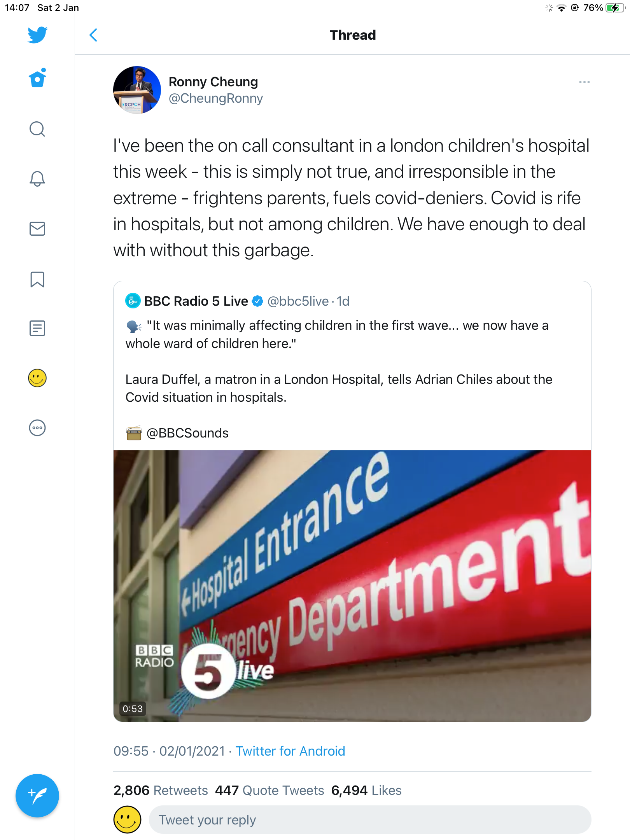
Task: Open profile smiley avatar in sidebar
Action: click(x=37, y=378)
